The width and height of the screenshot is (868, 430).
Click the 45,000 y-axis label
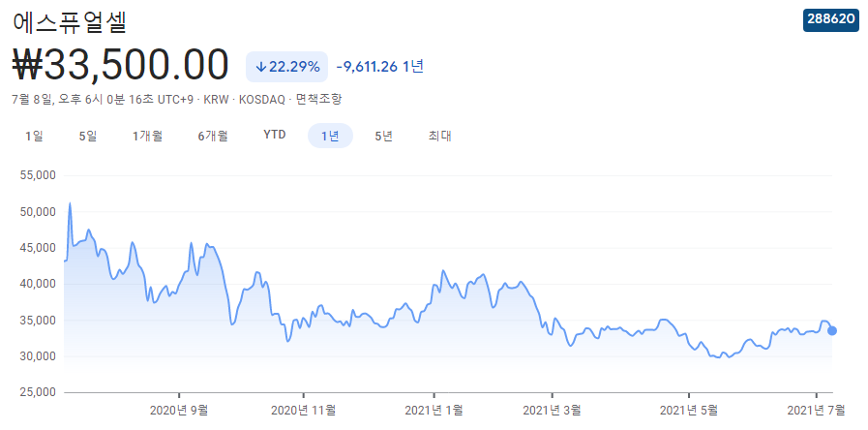point(38,248)
